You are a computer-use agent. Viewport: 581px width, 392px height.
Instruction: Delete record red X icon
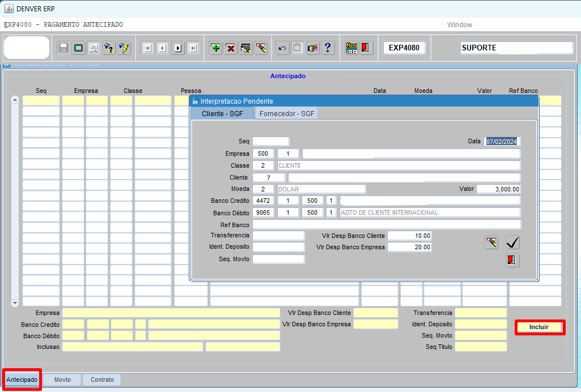[x=231, y=48]
